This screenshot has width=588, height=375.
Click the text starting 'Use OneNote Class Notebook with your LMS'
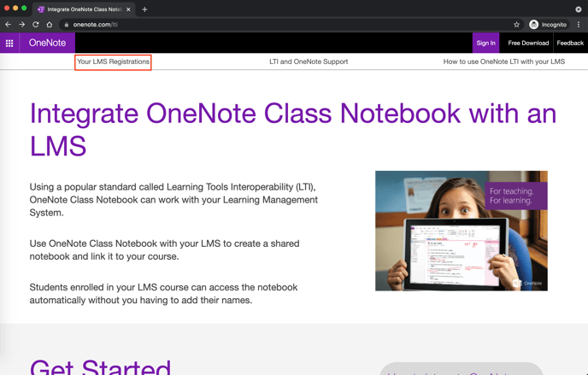164,250
